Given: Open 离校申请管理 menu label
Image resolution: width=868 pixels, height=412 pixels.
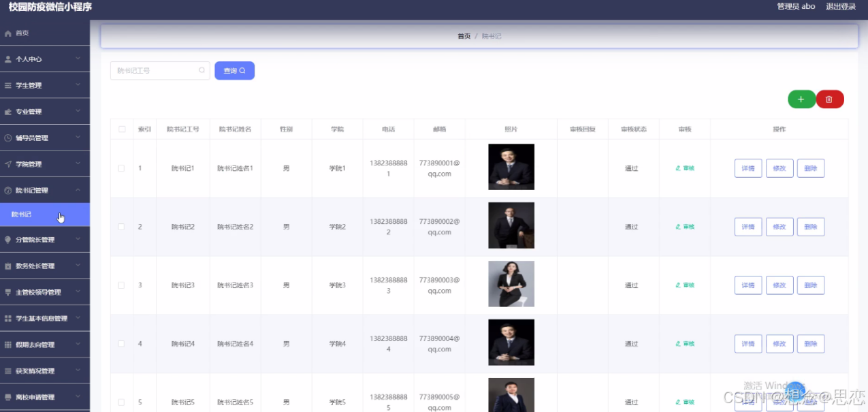Looking at the screenshot, I should pyautogui.click(x=35, y=397).
